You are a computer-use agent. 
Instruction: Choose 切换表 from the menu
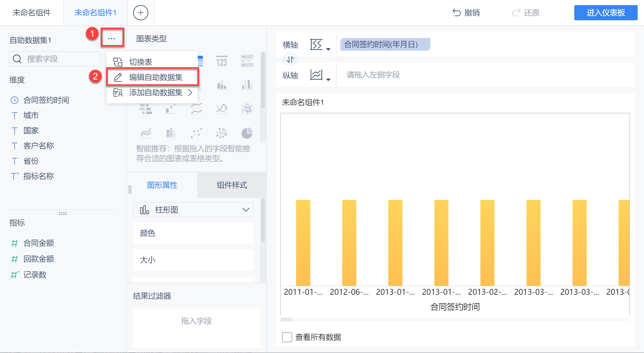pos(141,62)
